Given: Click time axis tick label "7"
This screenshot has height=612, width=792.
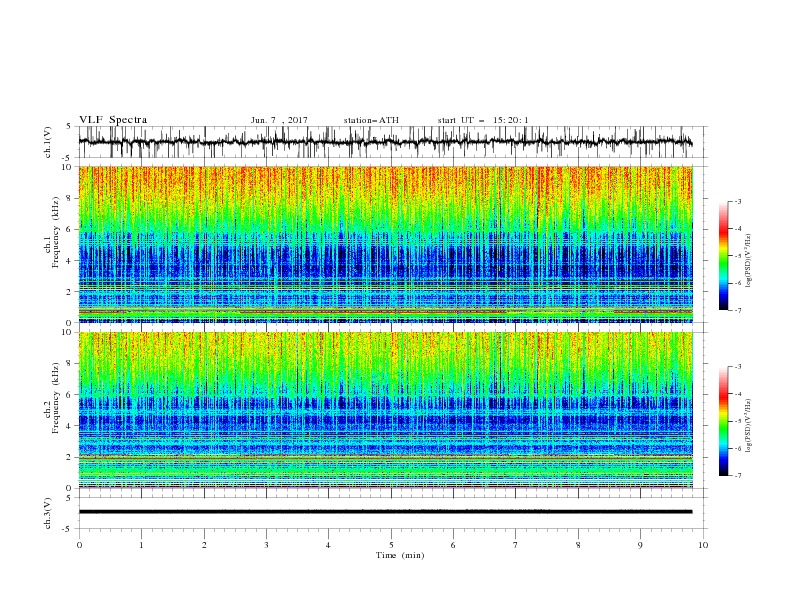Looking at the screenshot, I should click(516, 545).
